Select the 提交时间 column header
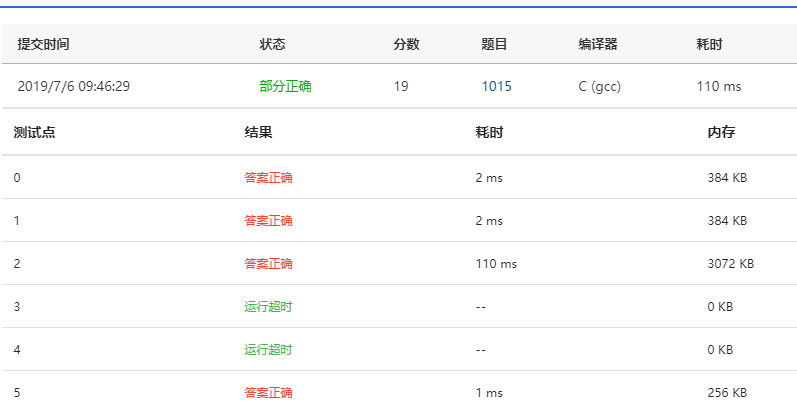 pyautogui.click(x=43, y=44)
